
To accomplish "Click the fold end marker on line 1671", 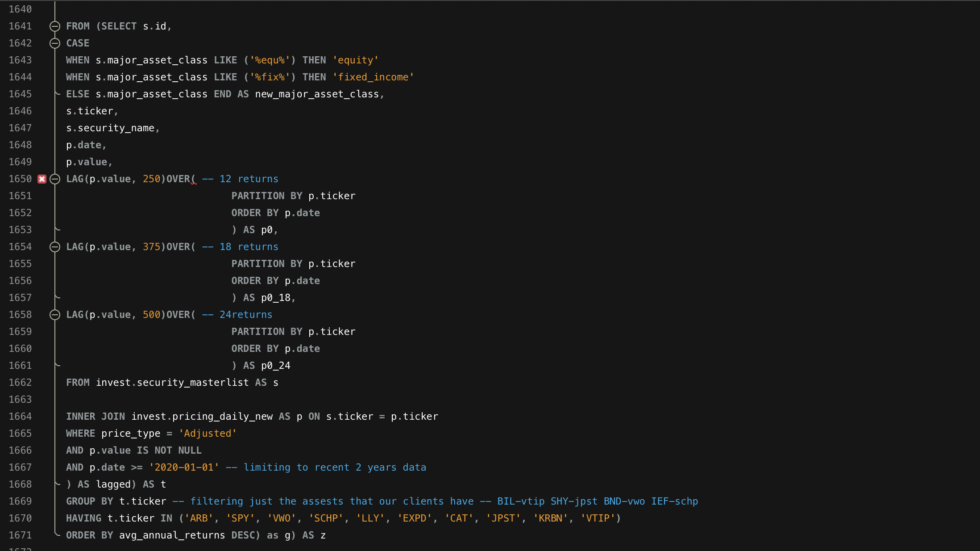I will 57,534.
